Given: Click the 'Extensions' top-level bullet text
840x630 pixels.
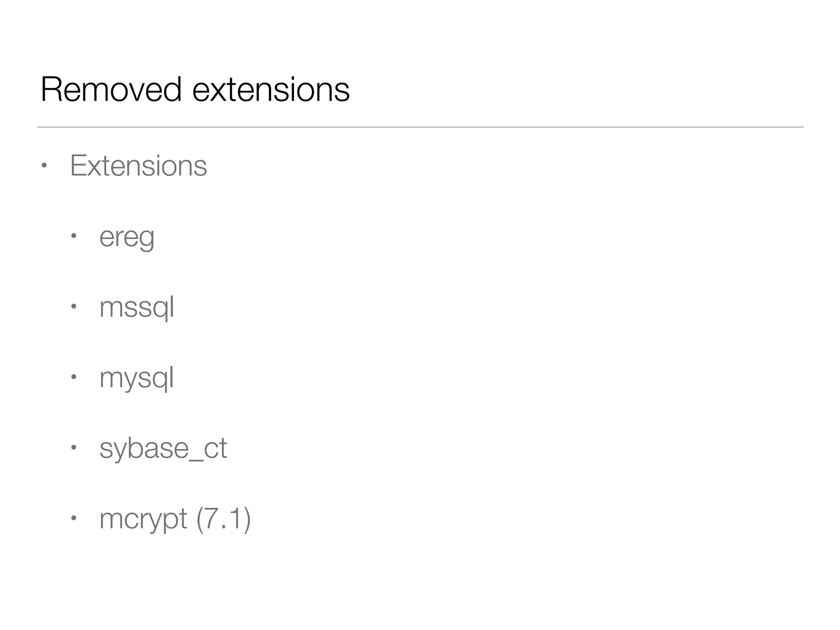Looking at the screenshot, I should 139,166.
